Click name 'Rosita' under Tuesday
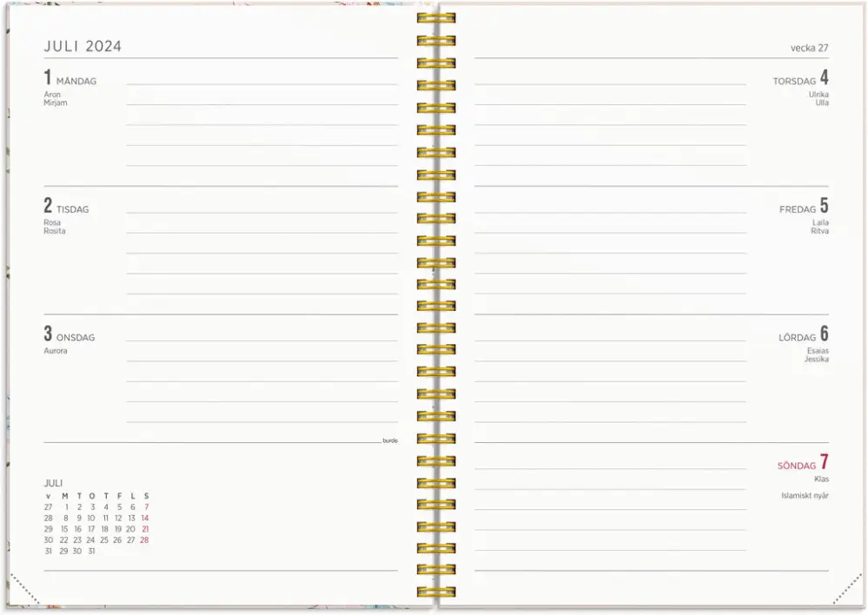 pos(54,231)
